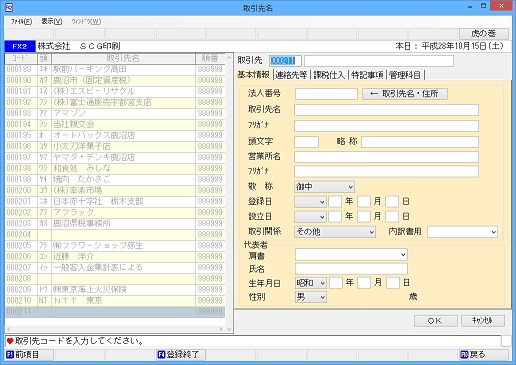The width and height of the screenshot is (516, 365).
Task: Select row 000195 オートバックス鹿沼店
Action: tap(115, 135)
